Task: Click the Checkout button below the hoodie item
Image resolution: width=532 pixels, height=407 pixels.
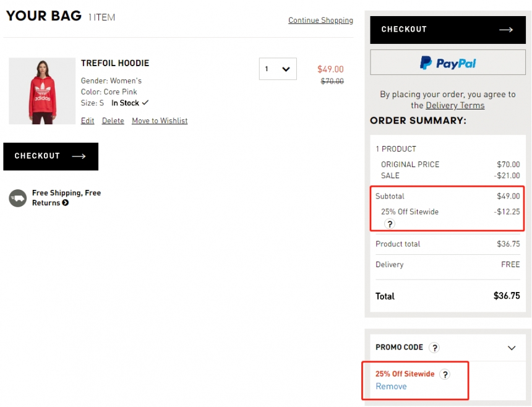Action: tap(51, 156)
